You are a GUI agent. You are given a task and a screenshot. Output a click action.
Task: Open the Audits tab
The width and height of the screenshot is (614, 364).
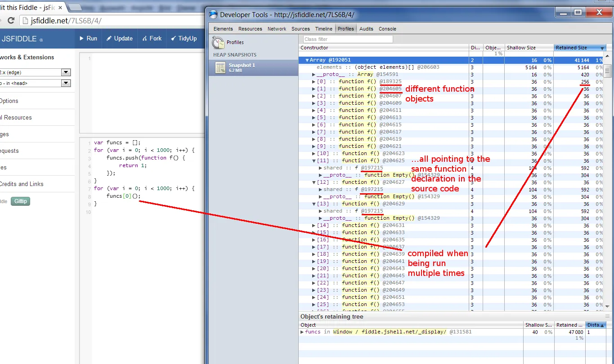click(366, 29)
